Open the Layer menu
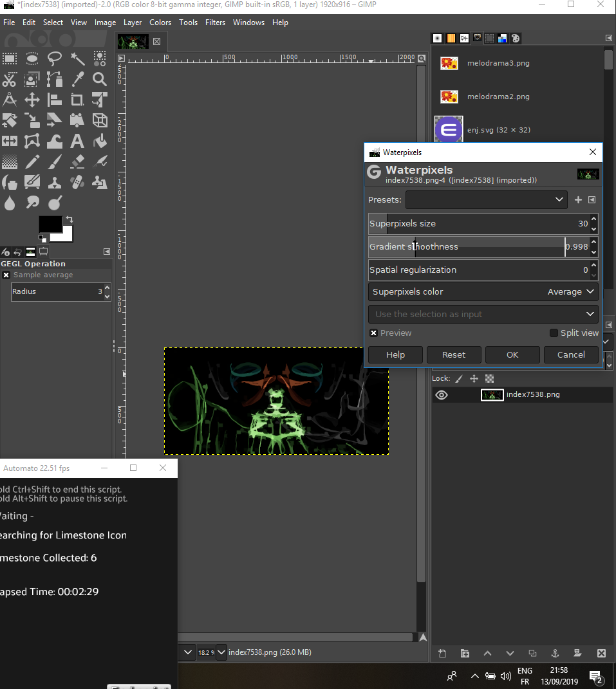Image resolution: width=616 pixels, height=689 pixels. (x=133, y=23)
